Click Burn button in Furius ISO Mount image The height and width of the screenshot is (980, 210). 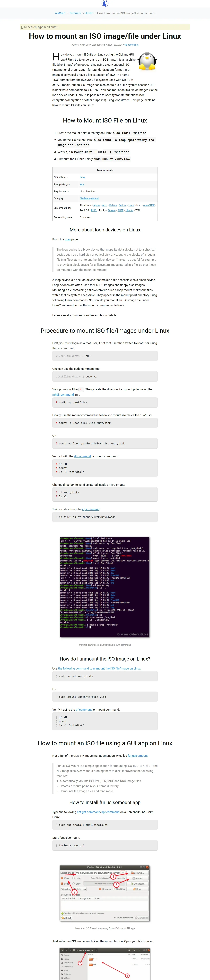137,889
